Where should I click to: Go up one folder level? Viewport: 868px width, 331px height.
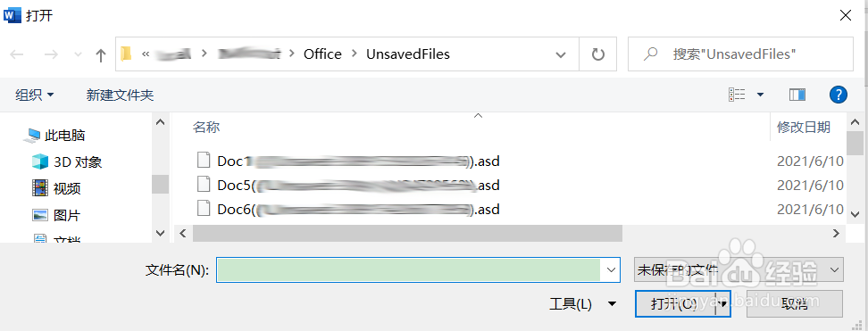pyautogui.click(x=100, y=54)
